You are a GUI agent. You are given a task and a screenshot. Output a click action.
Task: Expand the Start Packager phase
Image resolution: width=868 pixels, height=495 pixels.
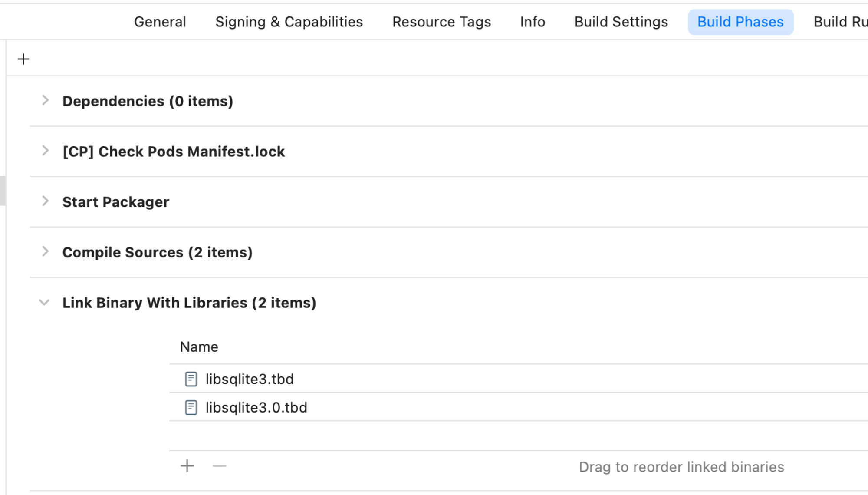(x=45, y=201)
